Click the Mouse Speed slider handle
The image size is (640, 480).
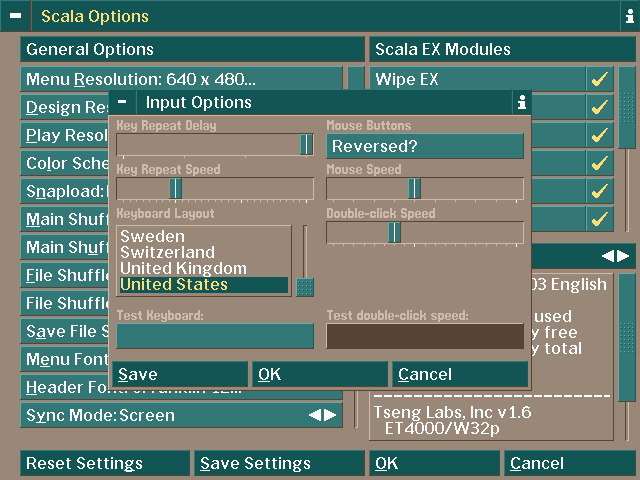coord(414,189)
